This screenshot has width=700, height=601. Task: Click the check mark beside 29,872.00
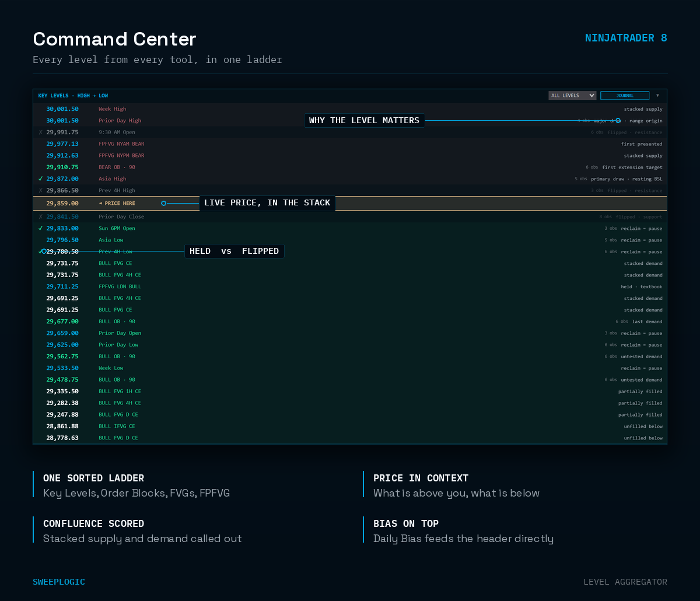point(41,179)
